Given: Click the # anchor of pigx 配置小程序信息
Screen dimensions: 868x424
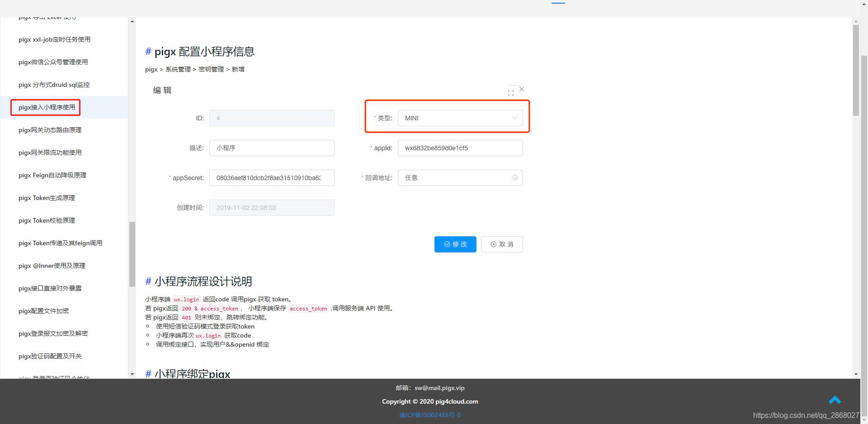Looking at the screenshot, I should [148, 52].
